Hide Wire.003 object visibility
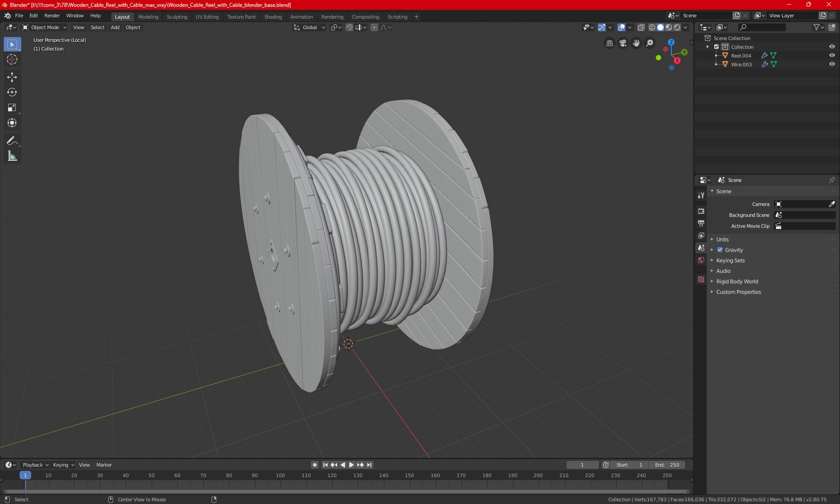This screenshot has height=504, width=840. click(x=832, y=64)
